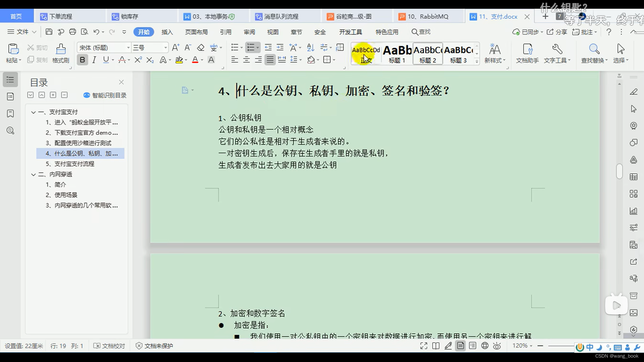Image resolution: width=644 pixels, height=362 pixels.
Task: Choose the font color red A swatch
Action: (195, 60)
